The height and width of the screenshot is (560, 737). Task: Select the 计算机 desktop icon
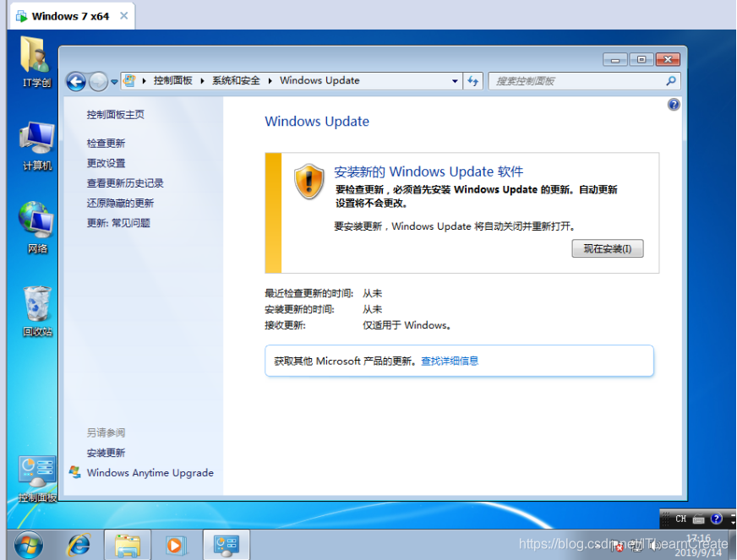click(x=37, y=145)
